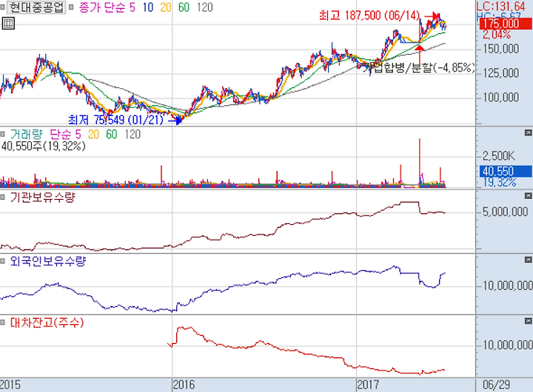
Task: Click the 5,000,000 institution holdings axis label
Action: tap(506, 212)
